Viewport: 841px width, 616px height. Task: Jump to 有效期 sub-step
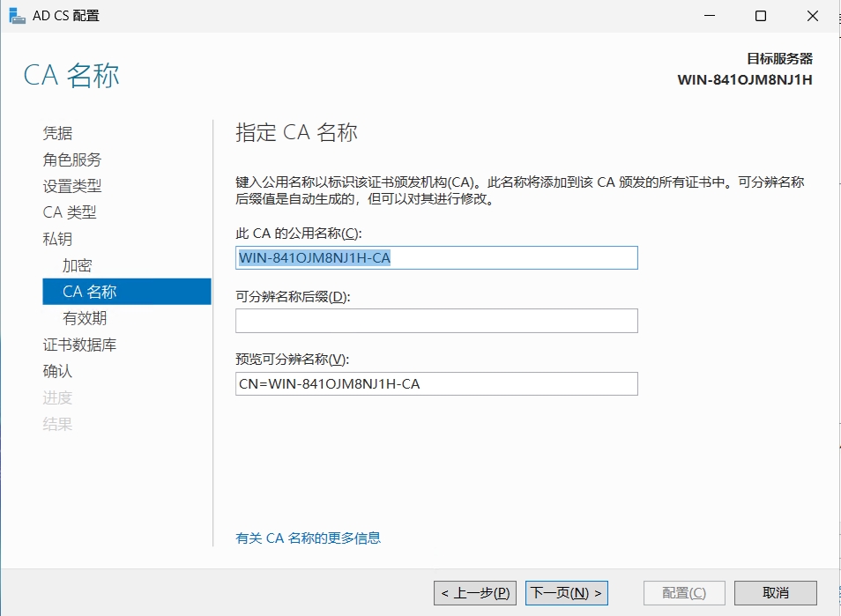(x=85, y=318)
